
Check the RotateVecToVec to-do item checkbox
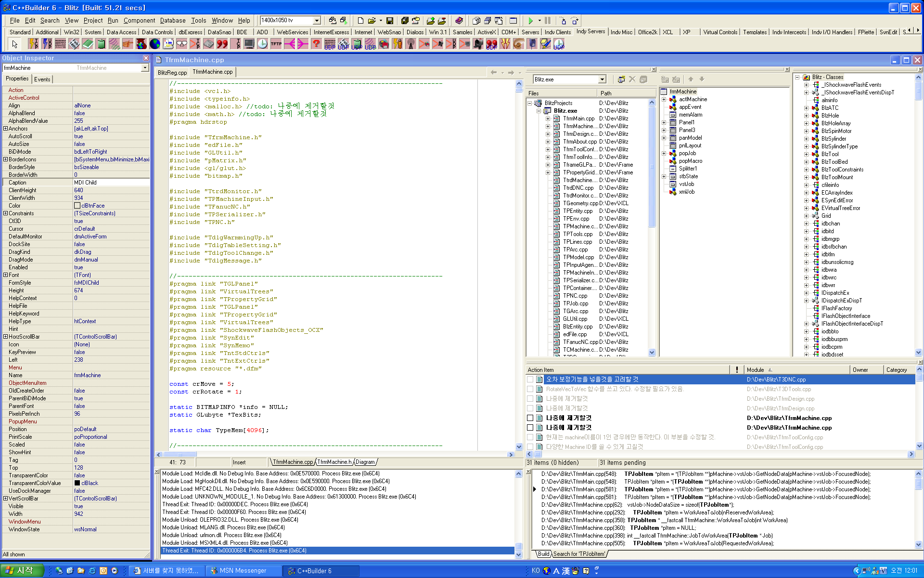tap(530, 389)
